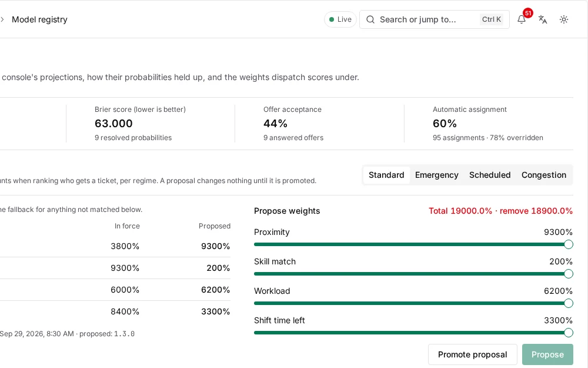This screenshot has height=368, width=588.
Task: Expand the breadcrumb chevron before Model registry
Action: click(2, 19)
